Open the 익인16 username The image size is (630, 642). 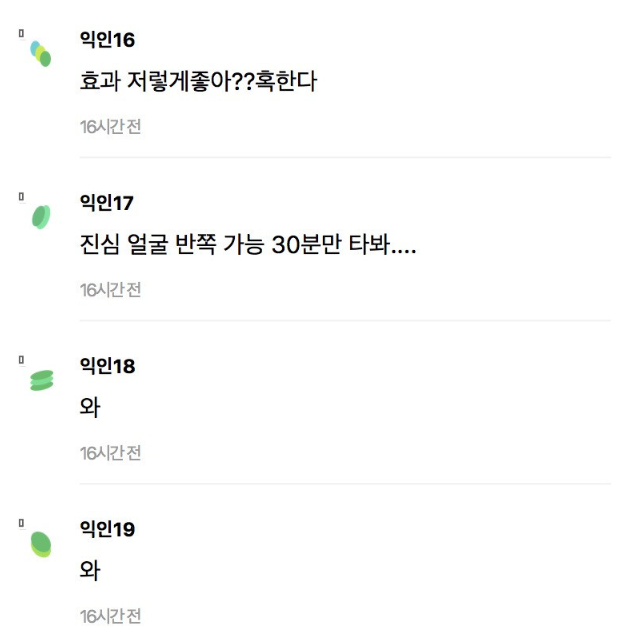(107, 40)
